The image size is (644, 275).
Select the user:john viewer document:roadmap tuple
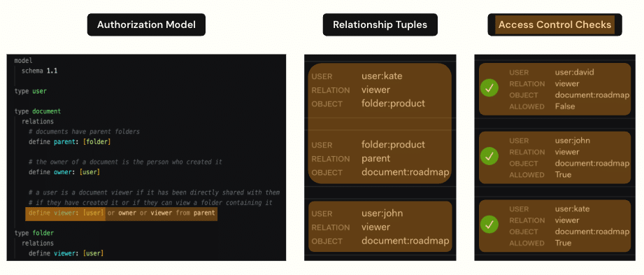click(x=380, y=227)
